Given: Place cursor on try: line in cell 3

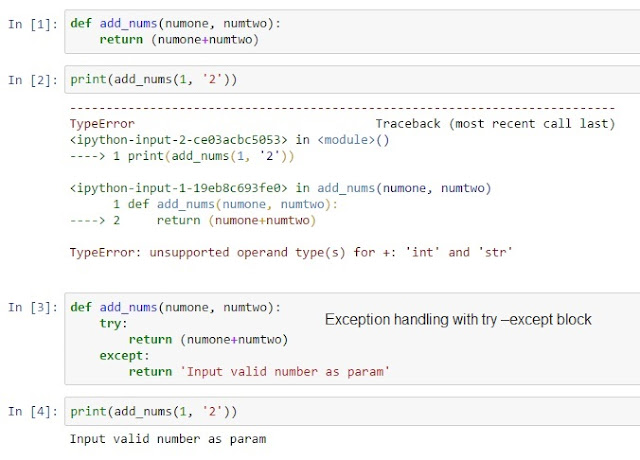Looking at the screenshot, I should (113, 324).
